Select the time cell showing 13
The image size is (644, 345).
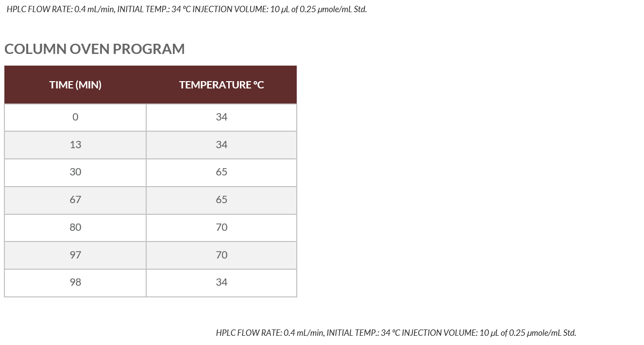(75, 145)
